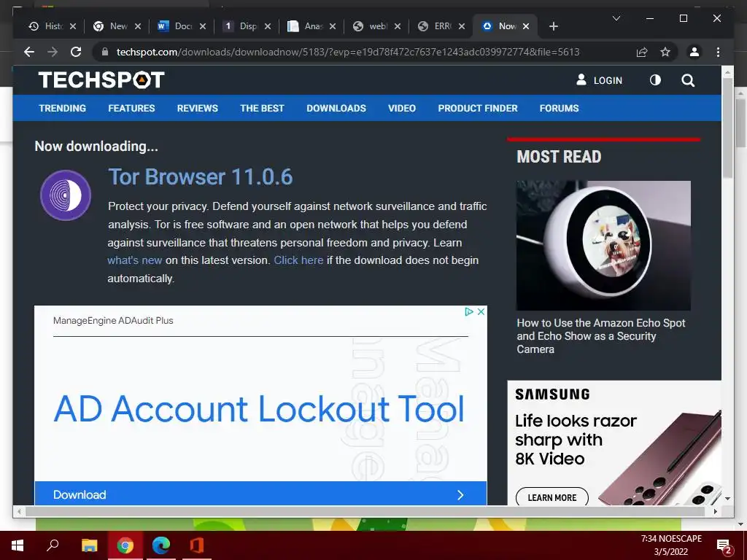Open the Windows Start menu
This screenshot has width=747, height=560.
pos(18,545)
